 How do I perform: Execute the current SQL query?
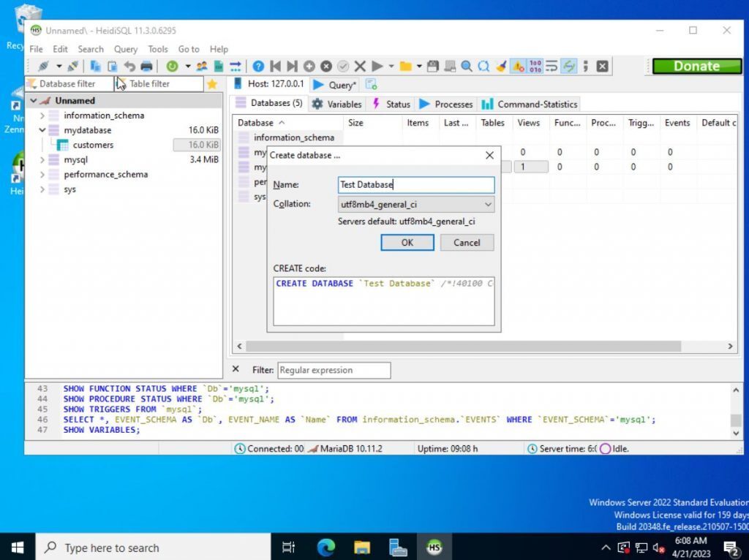(376, 66)
